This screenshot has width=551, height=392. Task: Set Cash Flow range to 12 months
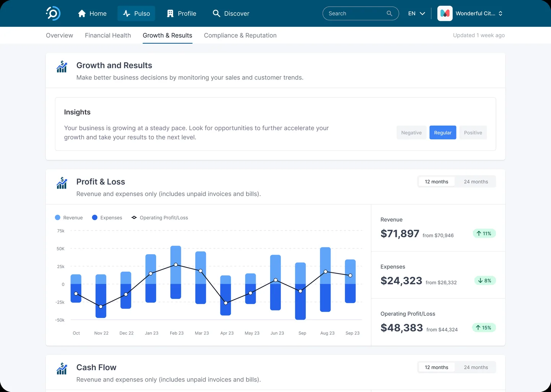(x=437, y=367)
